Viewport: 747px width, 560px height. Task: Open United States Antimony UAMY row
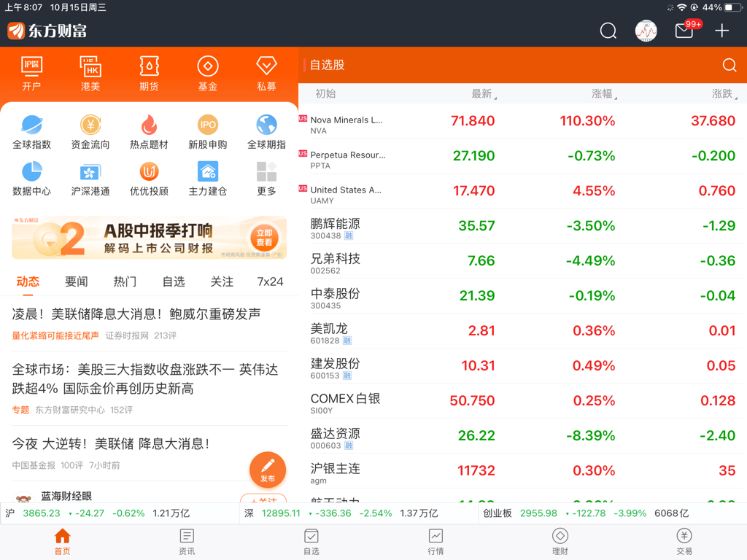522,191
